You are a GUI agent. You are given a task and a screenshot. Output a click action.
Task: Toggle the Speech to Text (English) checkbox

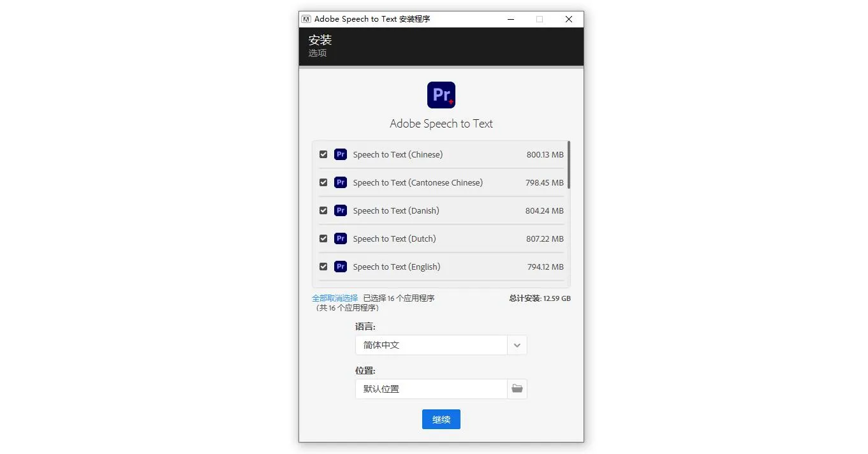tap(323, 267)
